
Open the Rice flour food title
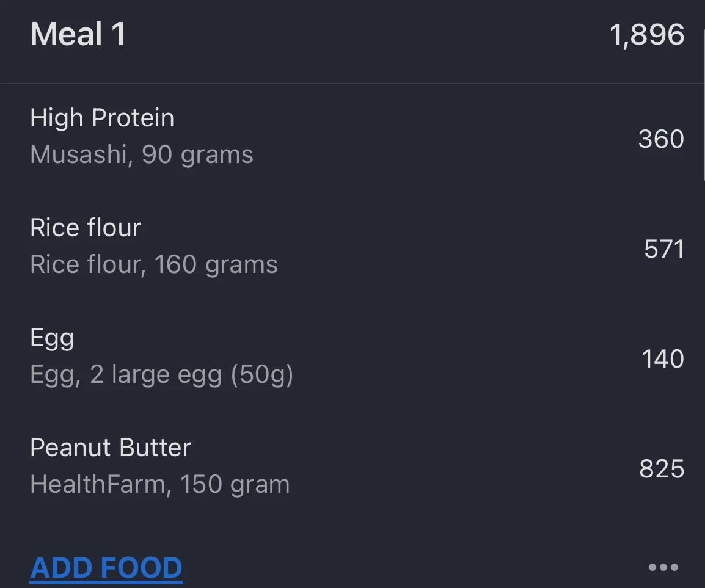coord(86,228)
